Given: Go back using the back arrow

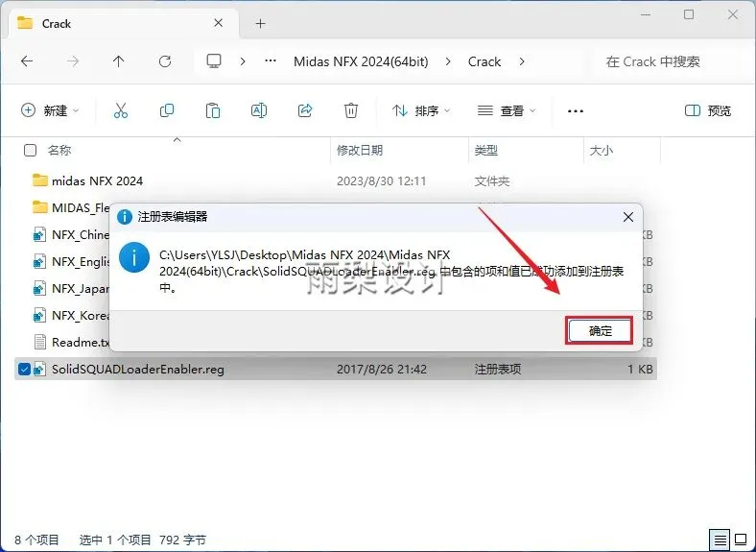Looking at the screenshot, I should pos(27,61).
